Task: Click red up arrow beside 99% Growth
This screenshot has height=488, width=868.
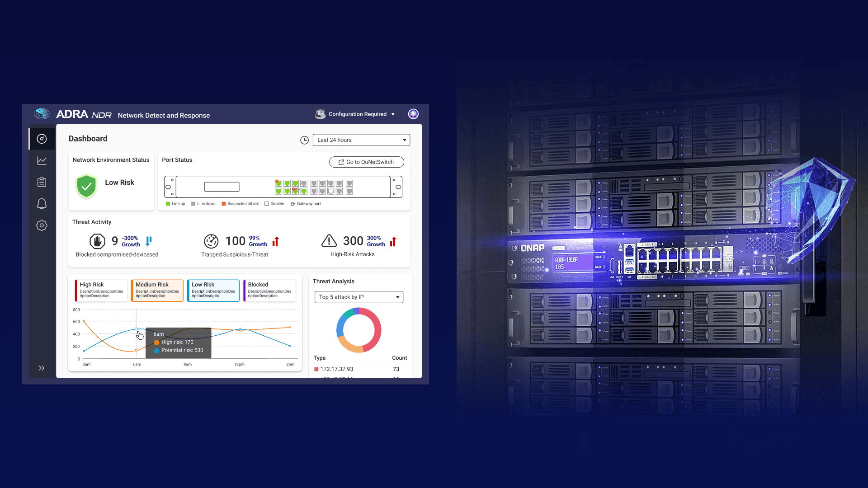Action: click(275, 241)
